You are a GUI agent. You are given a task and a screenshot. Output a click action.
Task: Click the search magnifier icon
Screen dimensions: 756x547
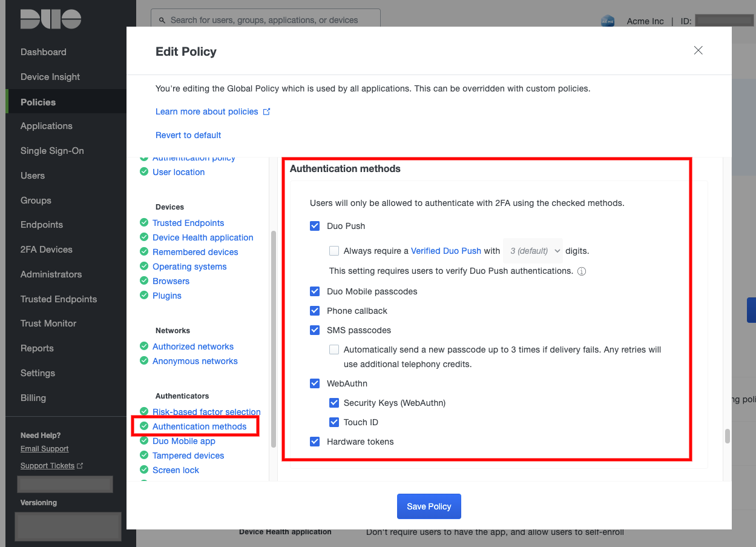(162, 20)
